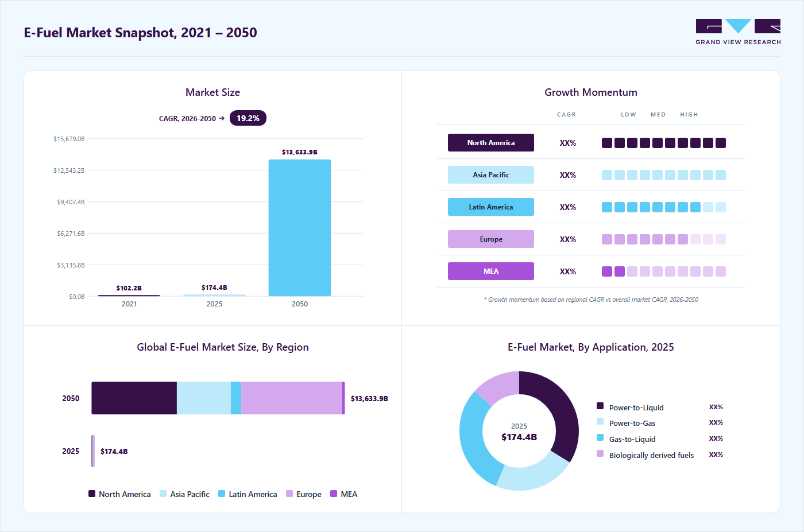Click the 19.2% CAGR badge

(x=248, y=118)
